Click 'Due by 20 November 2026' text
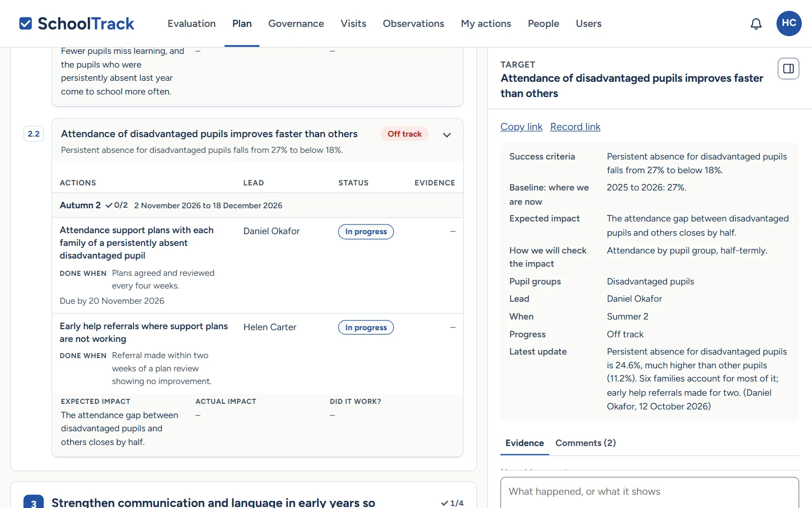This screenshot has width=812, height=508. point(112,301)
